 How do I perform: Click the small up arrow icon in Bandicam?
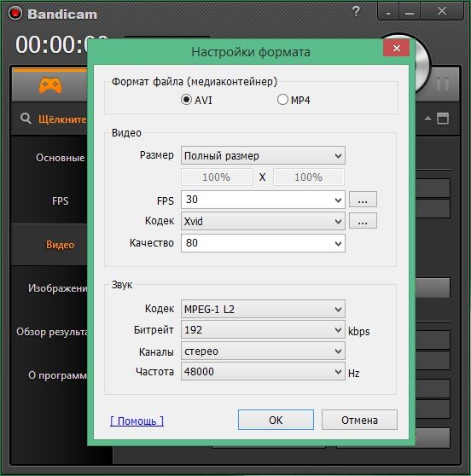pos(427,118)
